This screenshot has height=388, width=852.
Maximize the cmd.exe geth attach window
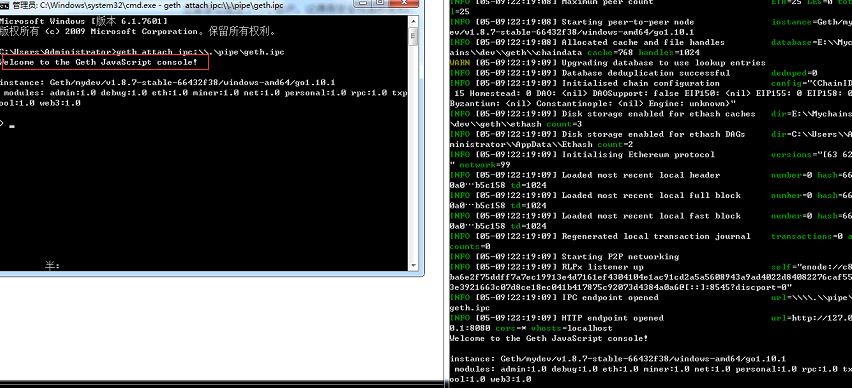click(x=380, y=3)
